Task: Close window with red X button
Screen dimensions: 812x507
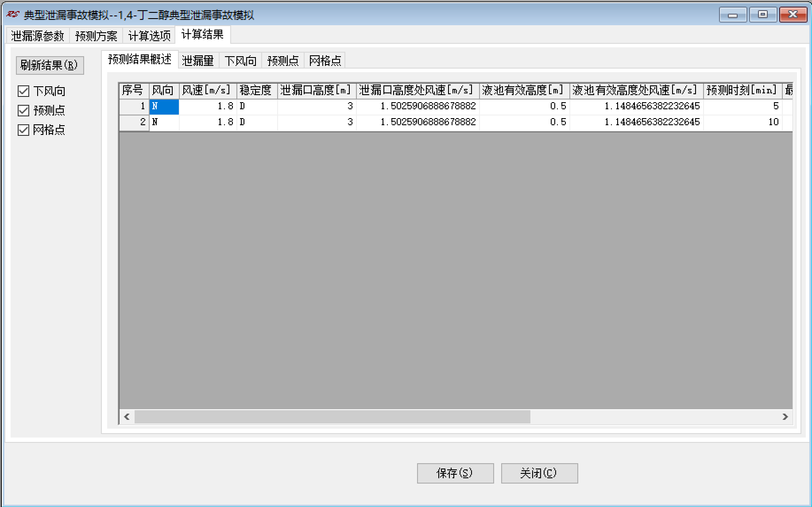Action: click(793, 15)
